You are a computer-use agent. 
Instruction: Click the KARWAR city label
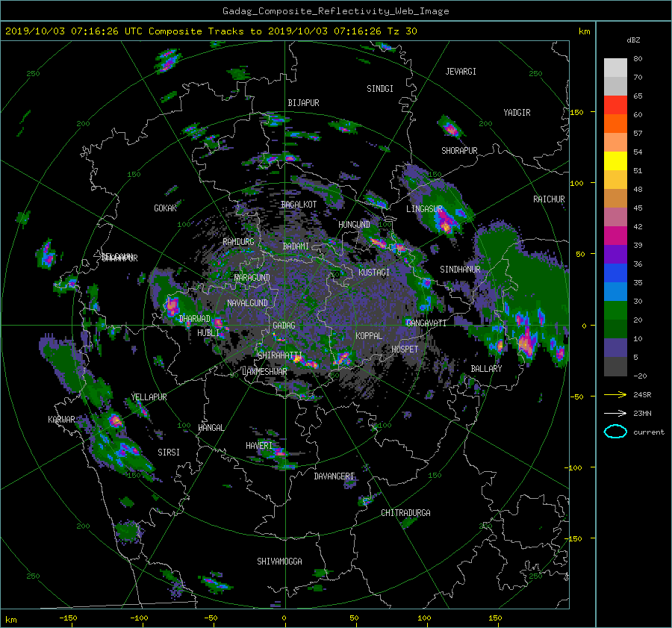tap(61, 420)
